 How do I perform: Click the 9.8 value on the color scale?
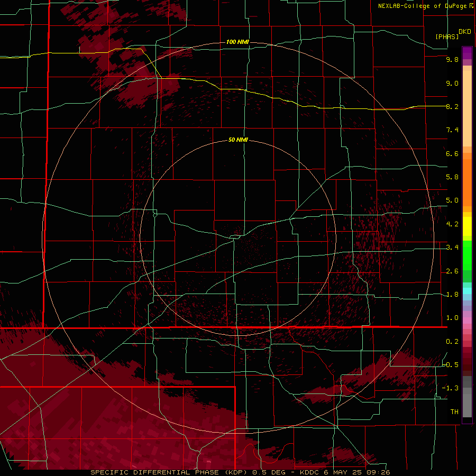click(452, 59)
